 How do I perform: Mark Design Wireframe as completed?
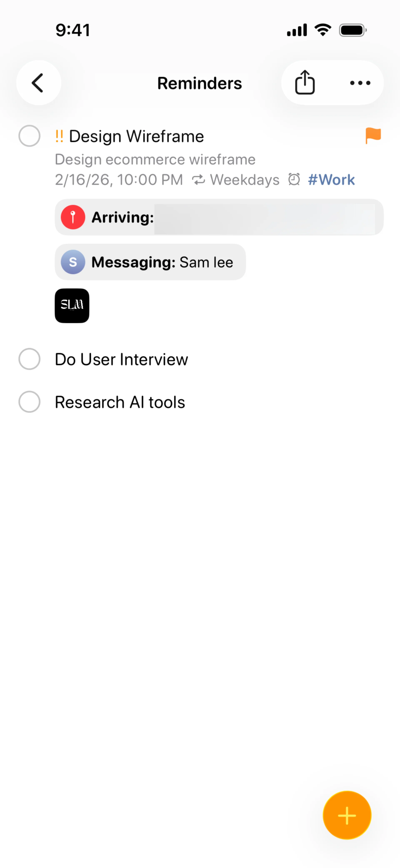29,136
